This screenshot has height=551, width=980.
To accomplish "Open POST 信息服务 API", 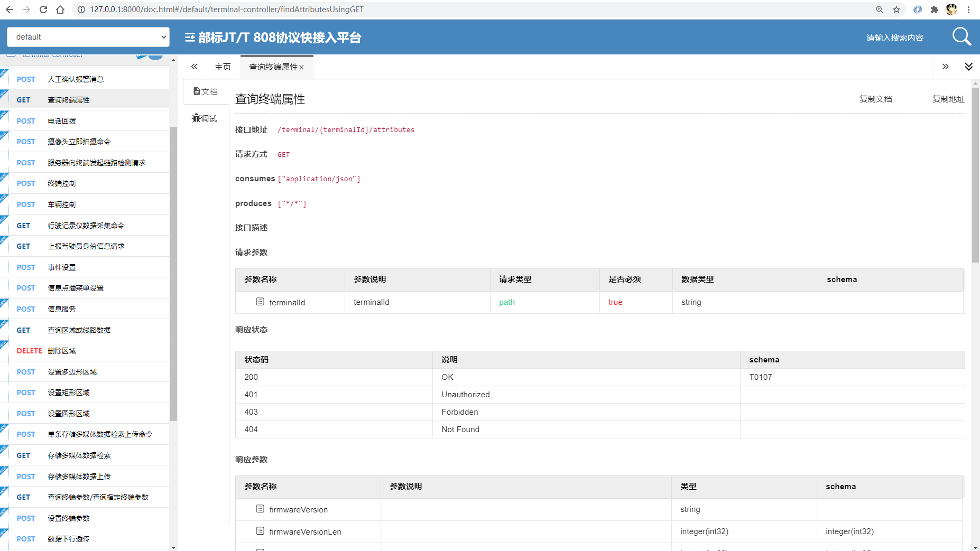I will click(x=85, y=309).
